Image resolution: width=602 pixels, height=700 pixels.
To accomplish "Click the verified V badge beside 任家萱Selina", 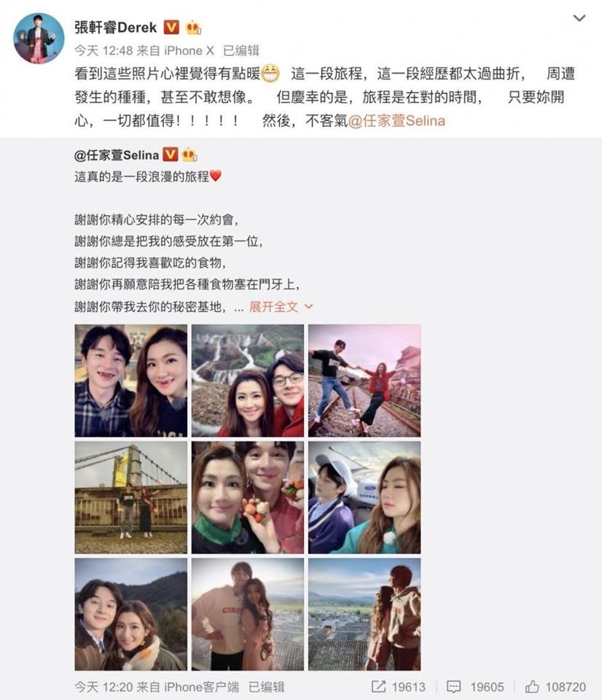I will (170, 155).
